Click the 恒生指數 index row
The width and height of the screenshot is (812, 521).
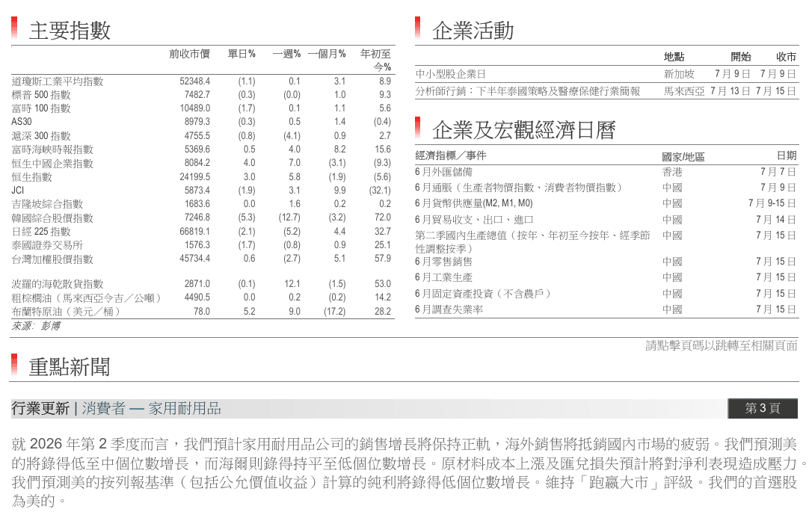[x=203, y=177]
